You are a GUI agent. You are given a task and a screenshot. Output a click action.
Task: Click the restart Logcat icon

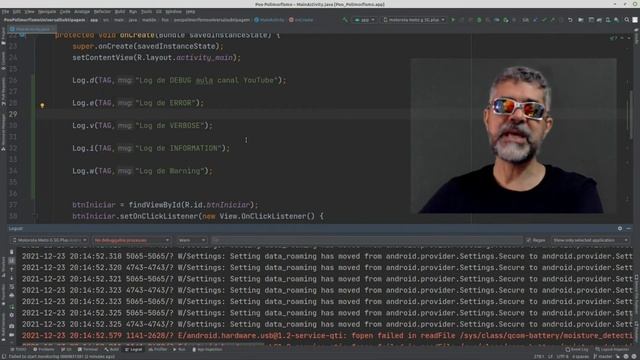coord(11,307)
